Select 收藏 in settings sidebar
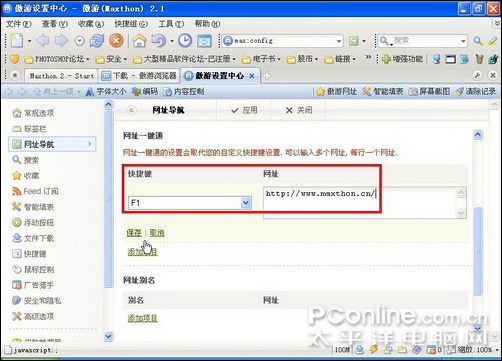Screen dimensions: 502x361 coord(25,176)
